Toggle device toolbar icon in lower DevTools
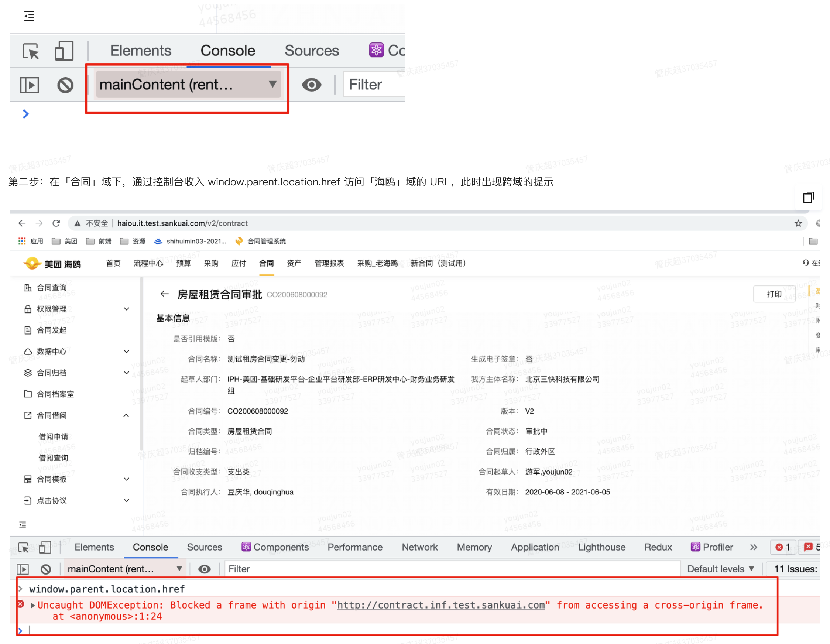 tap(45, 548)
